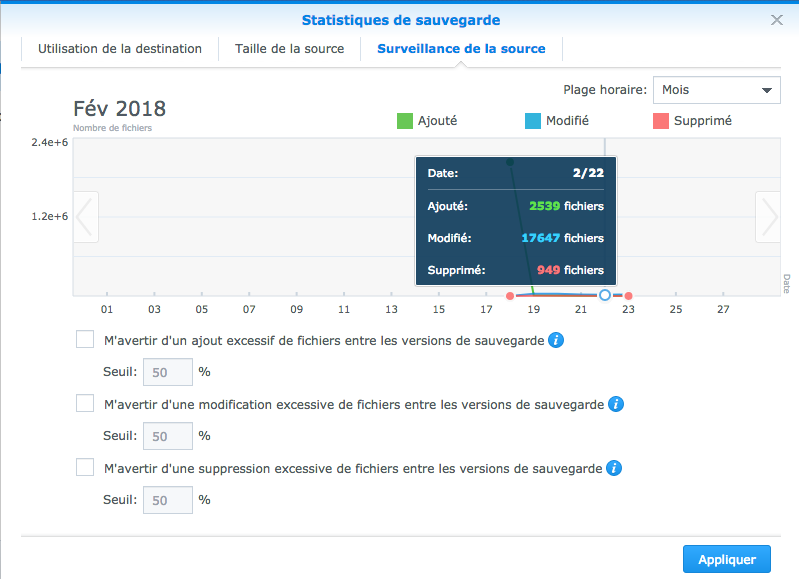Select Surveillance de la source tab
799x579 pixels.
click(461, 49)
